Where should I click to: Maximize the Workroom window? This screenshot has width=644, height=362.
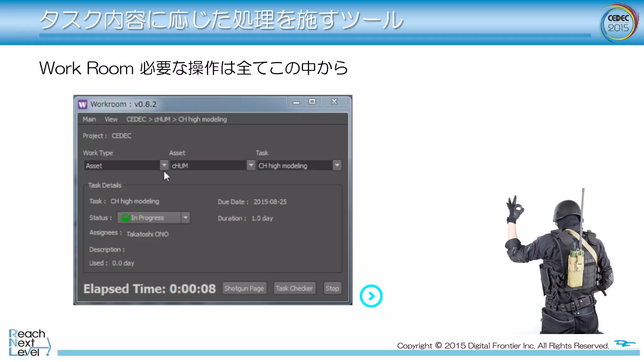tap(312, 102)
